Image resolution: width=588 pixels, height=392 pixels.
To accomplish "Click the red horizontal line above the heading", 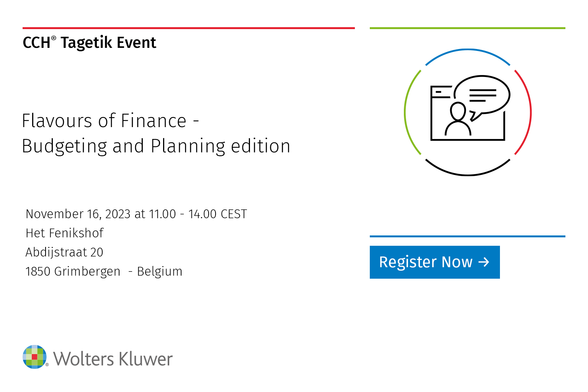I will pos(188,28).
